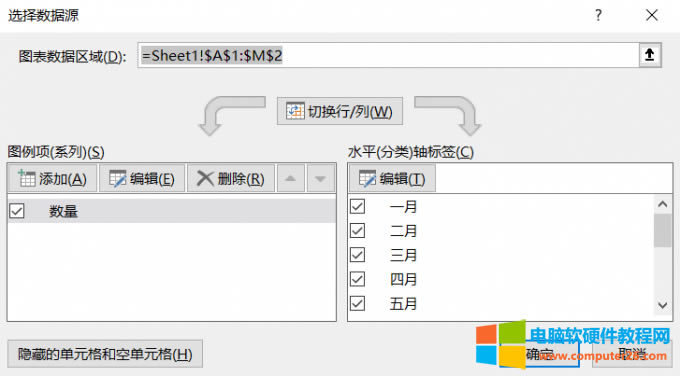Click the axis labels list scrollbar thumb
Viewport: 680px width, 376px height.
click(663, 230)
